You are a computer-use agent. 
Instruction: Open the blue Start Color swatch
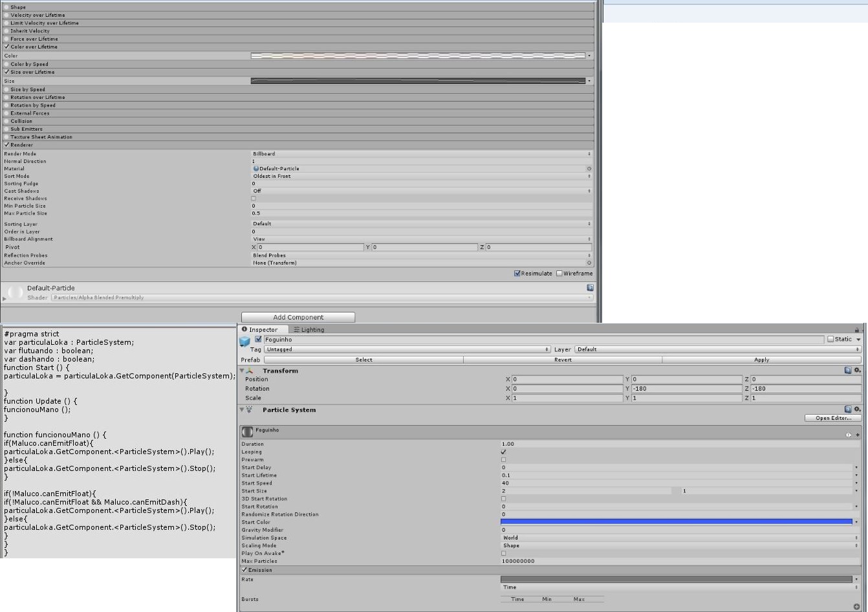click(677, 521)
